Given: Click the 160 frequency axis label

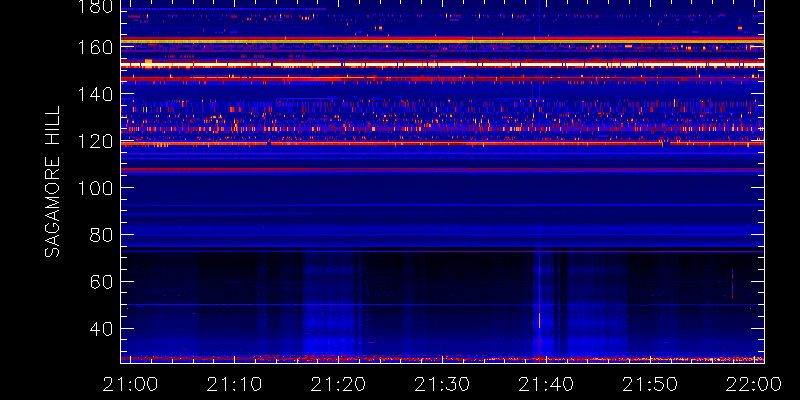Looking at the screenshot, I should (95, 47).
